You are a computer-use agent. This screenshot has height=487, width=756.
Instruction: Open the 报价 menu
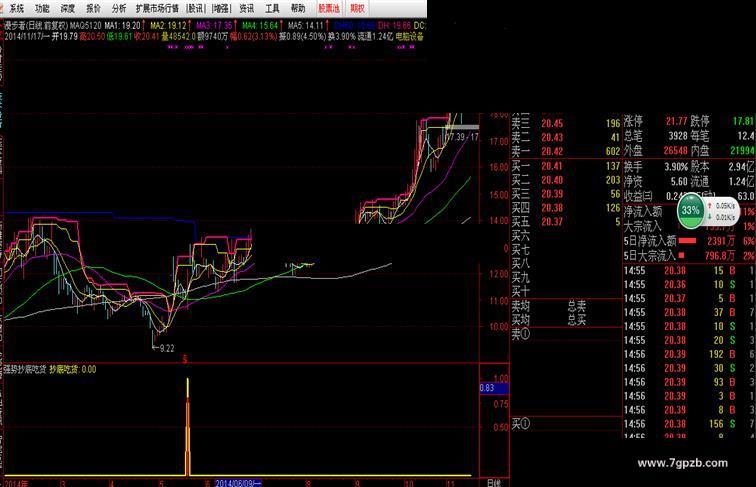tap(94, 8)
